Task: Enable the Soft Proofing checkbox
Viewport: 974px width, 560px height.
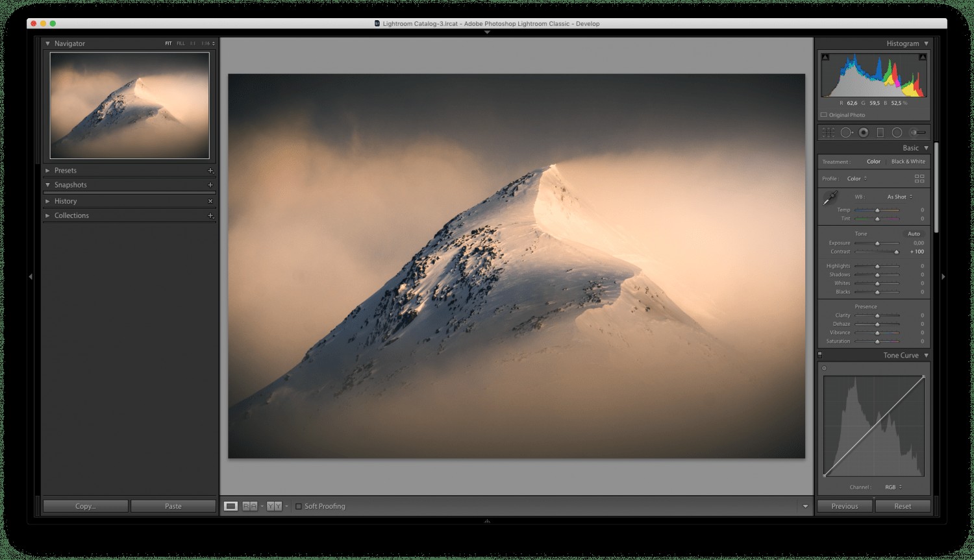Action: [298, 506]
